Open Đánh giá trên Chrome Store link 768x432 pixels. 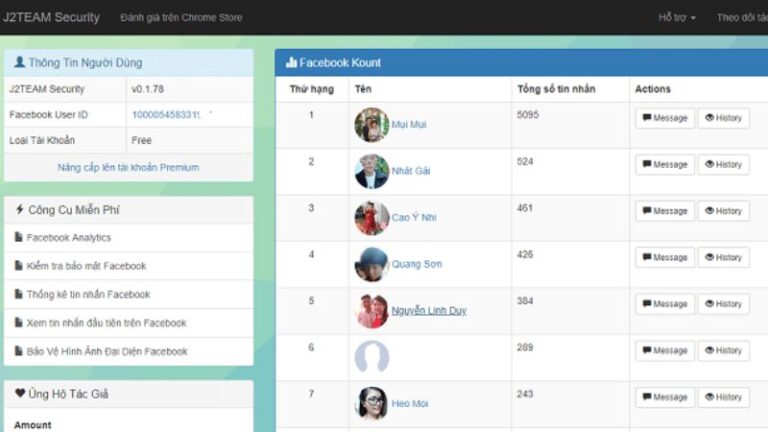pyautogui.click(x=181, y=17)
